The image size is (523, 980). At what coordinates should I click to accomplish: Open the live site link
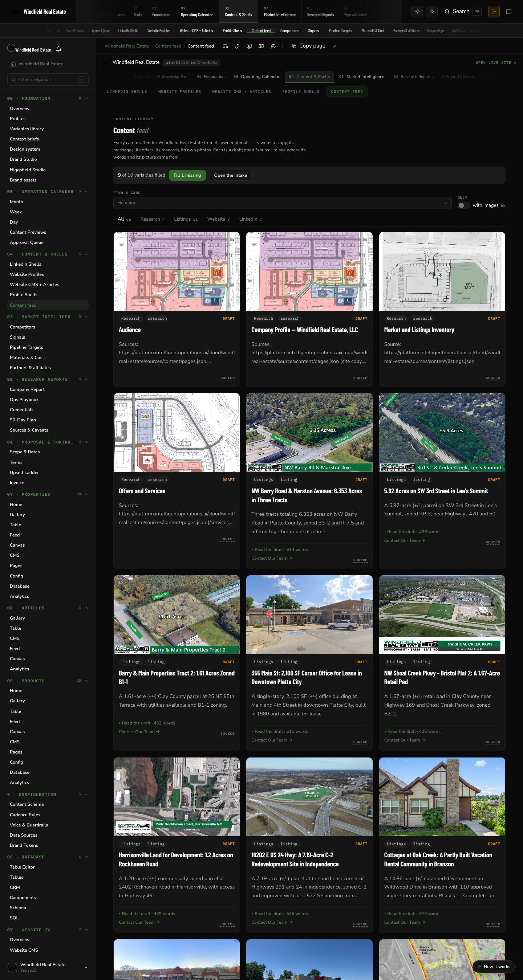[x=496, y=63]
